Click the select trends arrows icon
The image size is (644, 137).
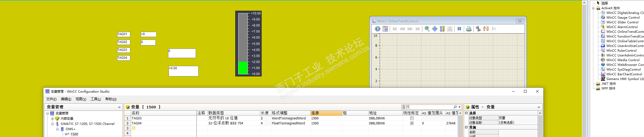click(478, 29)
